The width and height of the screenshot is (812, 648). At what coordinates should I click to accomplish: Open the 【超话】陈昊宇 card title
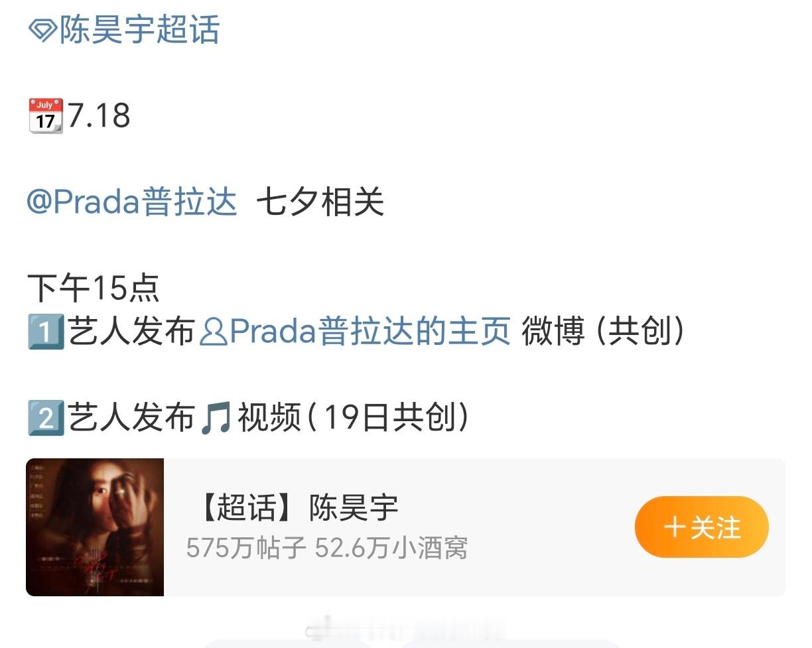(298, 508)
